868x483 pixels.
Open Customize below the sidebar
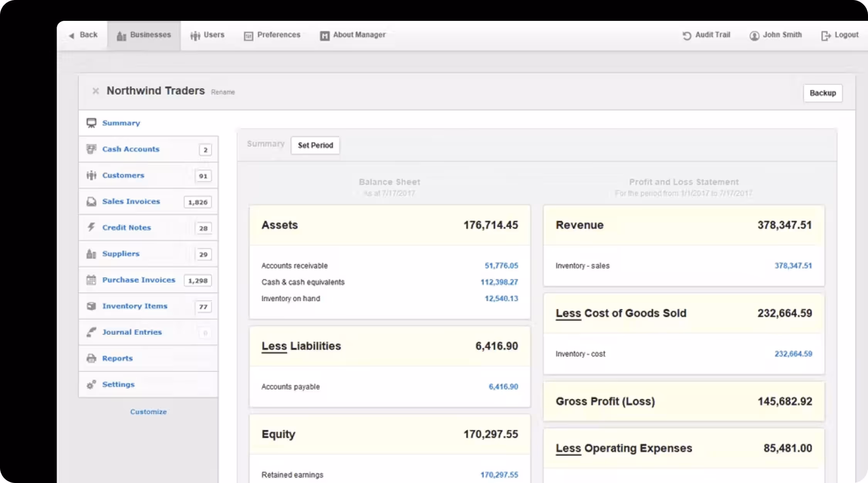click(x=148, y=412)
